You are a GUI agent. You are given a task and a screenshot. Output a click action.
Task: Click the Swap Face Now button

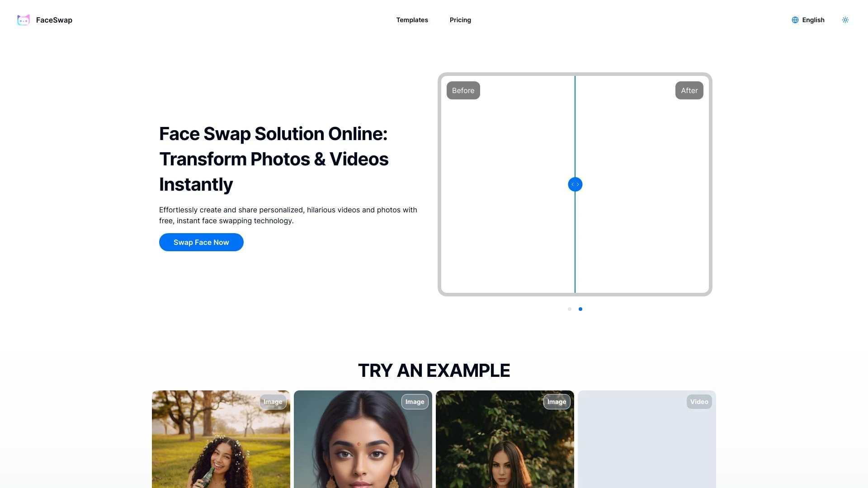click(201, 242)
